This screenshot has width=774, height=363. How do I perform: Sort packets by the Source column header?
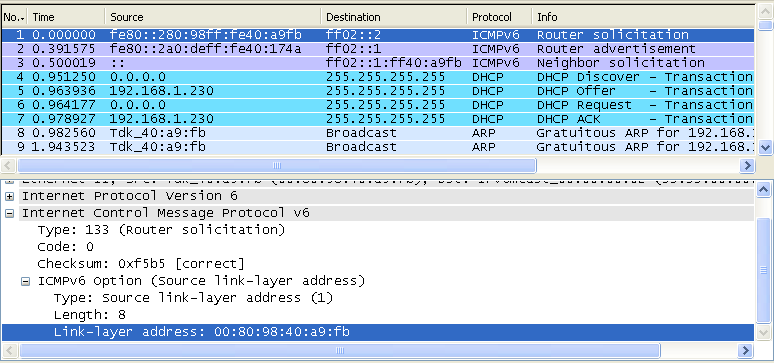click(213, 17)
